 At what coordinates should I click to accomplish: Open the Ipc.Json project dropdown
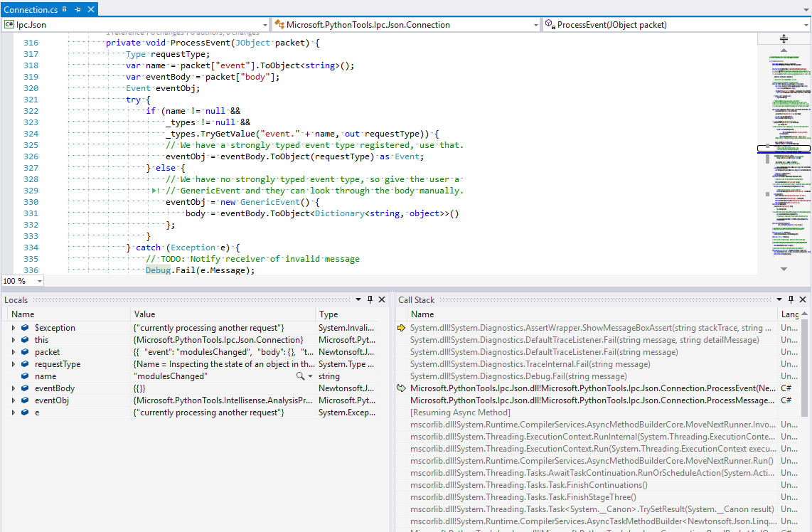tap(265, 25)
